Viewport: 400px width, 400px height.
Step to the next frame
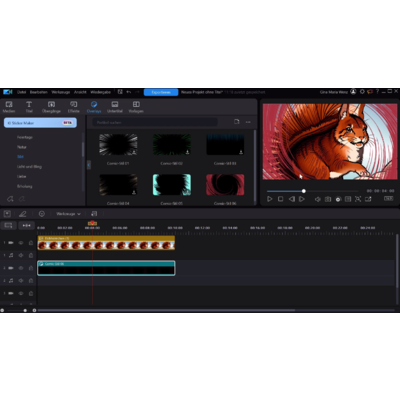coord(302,199)
